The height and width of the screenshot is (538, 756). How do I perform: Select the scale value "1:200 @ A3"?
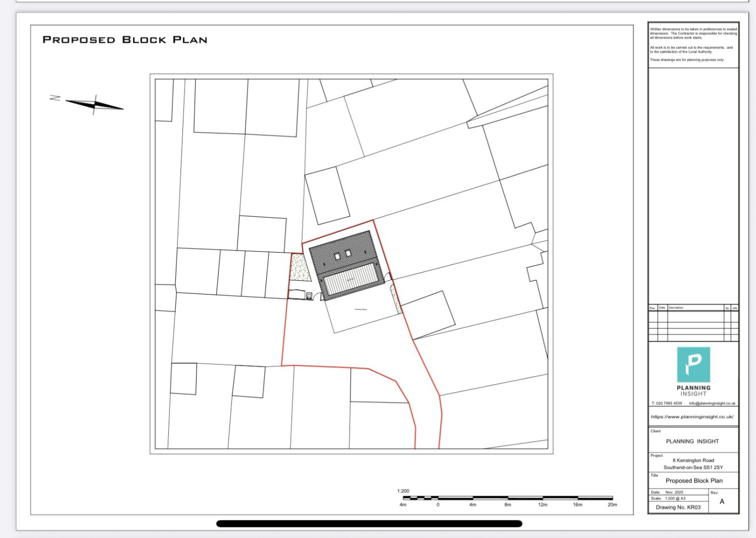click(x=675, y=498)
